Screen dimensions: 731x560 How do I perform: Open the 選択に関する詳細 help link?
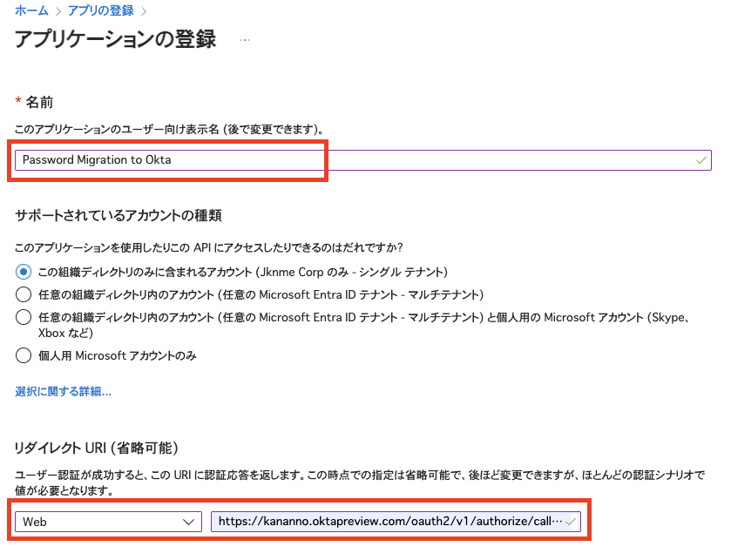point(63,392)
